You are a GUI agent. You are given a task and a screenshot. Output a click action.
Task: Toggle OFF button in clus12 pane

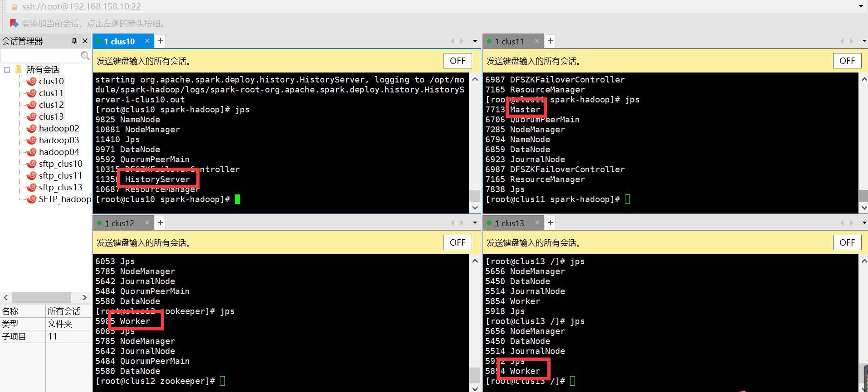click(458, 242)
